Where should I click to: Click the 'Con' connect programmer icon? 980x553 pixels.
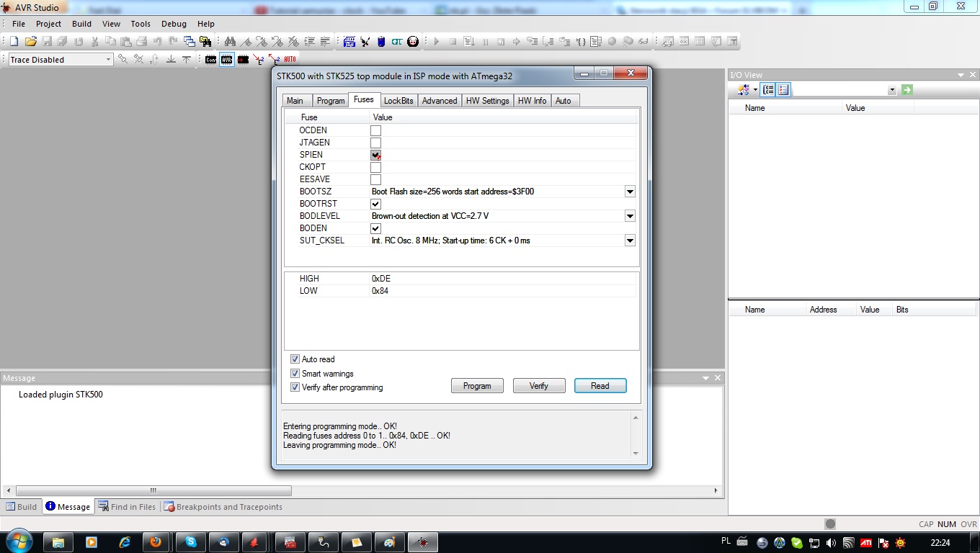[210, 60]
